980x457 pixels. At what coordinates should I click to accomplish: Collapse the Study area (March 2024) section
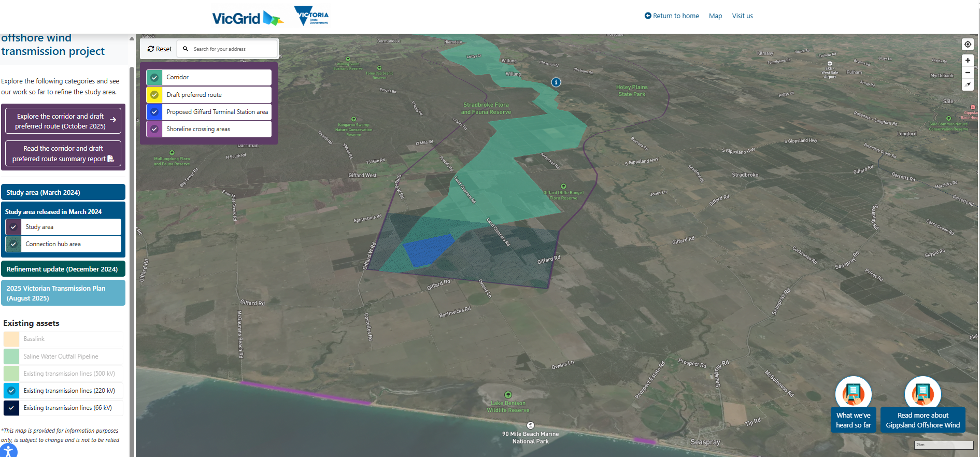click(x=63, y=192)
